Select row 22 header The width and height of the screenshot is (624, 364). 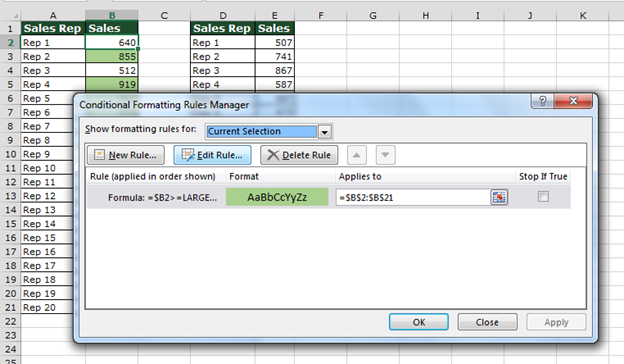click(x=10, y=321)
